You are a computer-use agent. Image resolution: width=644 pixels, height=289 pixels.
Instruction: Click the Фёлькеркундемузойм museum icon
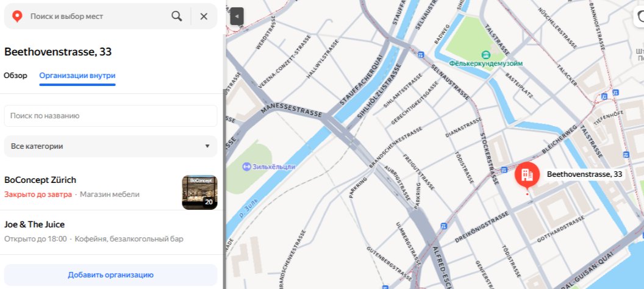pos(487,55)
